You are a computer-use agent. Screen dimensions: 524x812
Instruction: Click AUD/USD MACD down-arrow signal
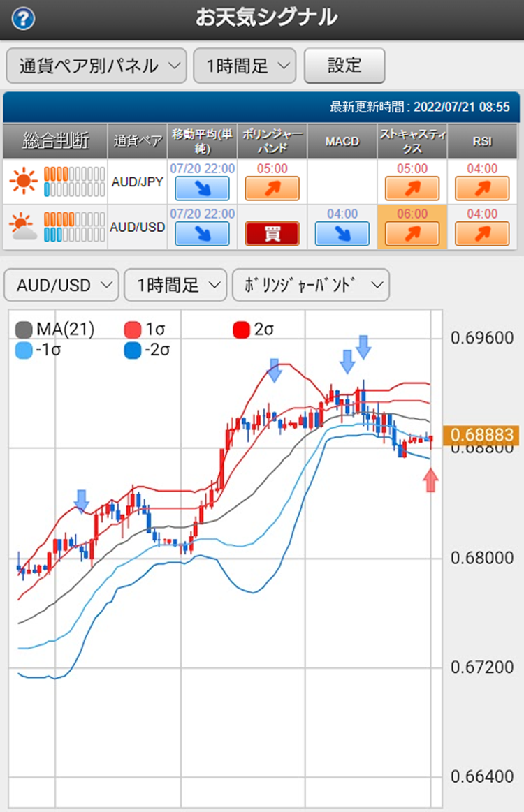342,234
